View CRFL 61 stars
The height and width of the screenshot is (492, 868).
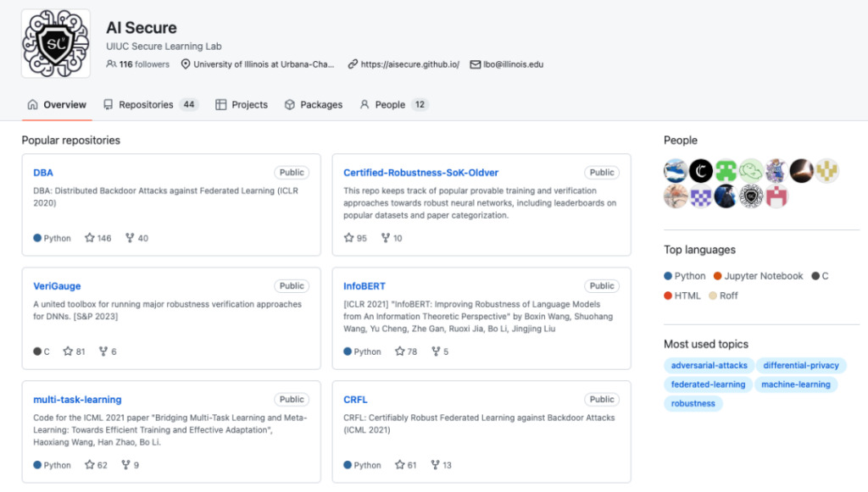[406, 465]
